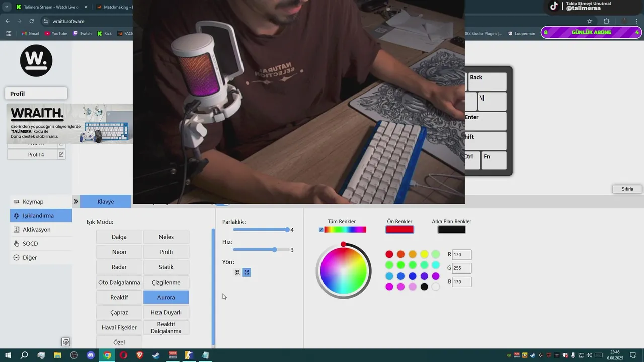The height and width of the screenshot is (362, 644).
Task: Open Chrome extensions puzzle icon
Action: (x=606, y=21)
